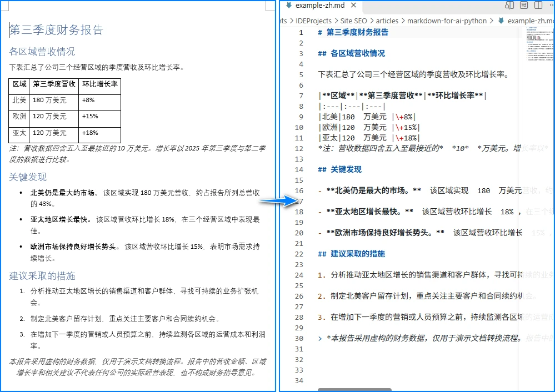
Task: Click bold '欧洲市场保持良好增长势头。' bullet in Word
Action: point(74,247)
